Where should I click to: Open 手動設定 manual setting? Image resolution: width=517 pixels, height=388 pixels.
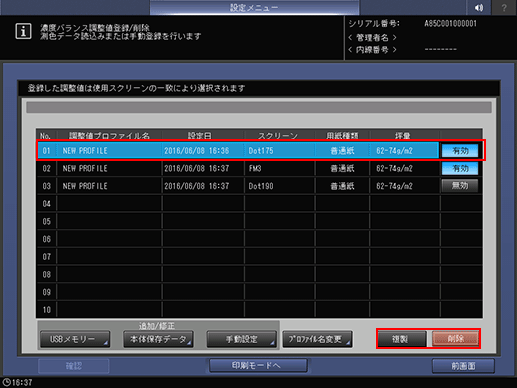(241, 339)
